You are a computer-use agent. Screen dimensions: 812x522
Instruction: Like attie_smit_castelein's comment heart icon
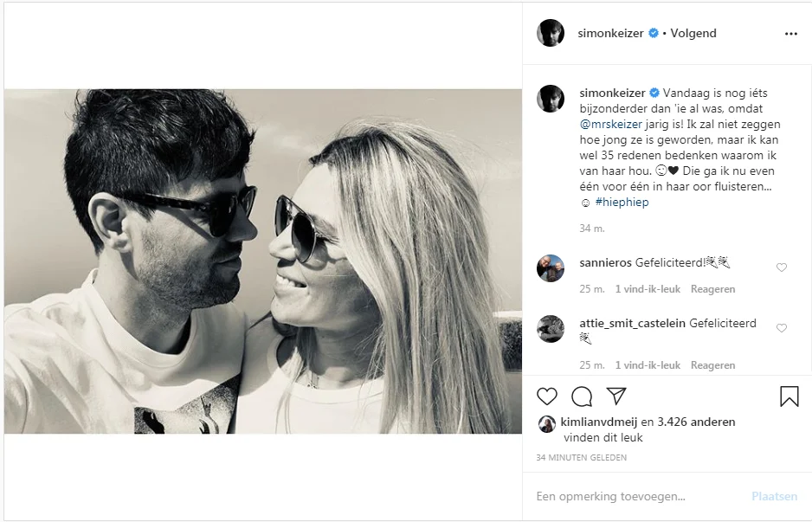coord(782,328)
